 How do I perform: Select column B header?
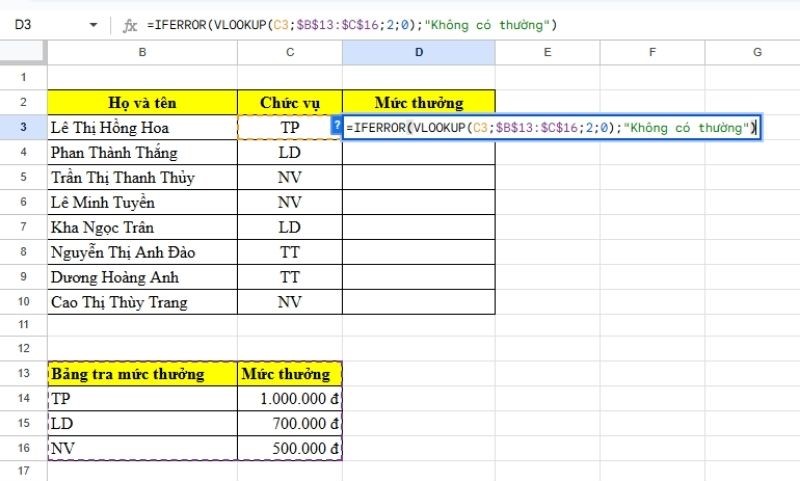coord(143,52)
